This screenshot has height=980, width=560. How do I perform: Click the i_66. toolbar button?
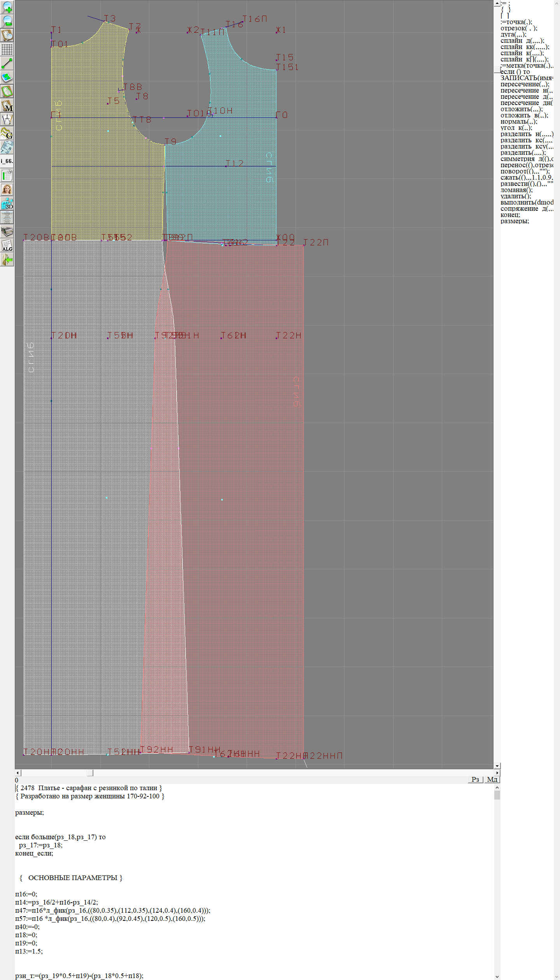(7, 161)
